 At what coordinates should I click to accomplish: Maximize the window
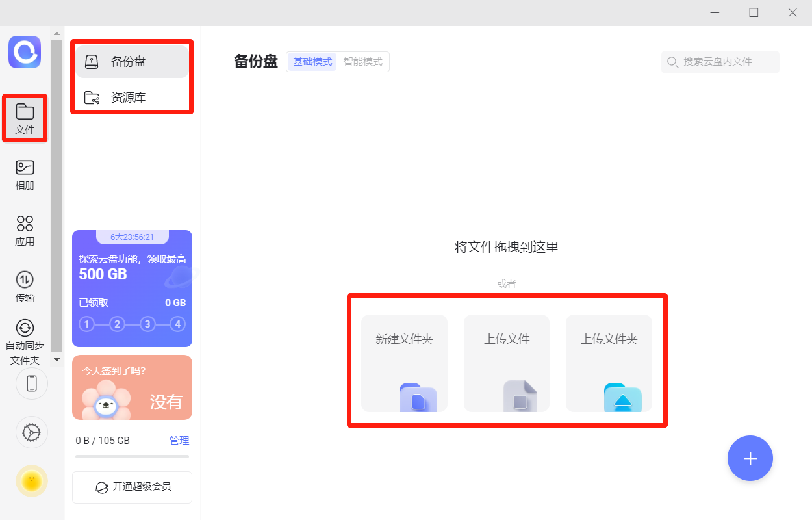754,12
